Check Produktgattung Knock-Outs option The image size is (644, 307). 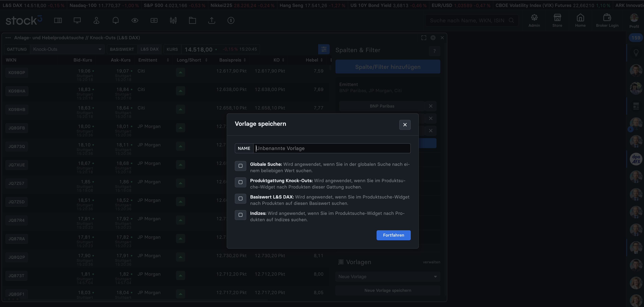(x=240, y=182)
